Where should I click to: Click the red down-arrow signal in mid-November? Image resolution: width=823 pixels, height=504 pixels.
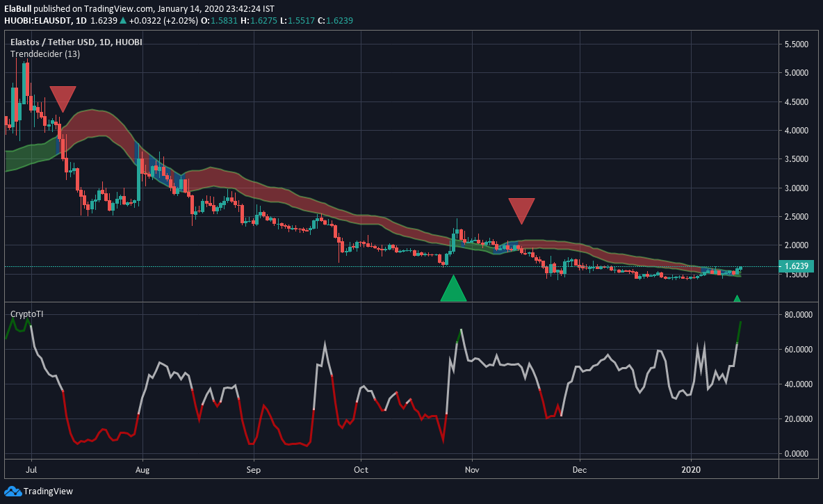pyautogui.click(x=522, y=211)
